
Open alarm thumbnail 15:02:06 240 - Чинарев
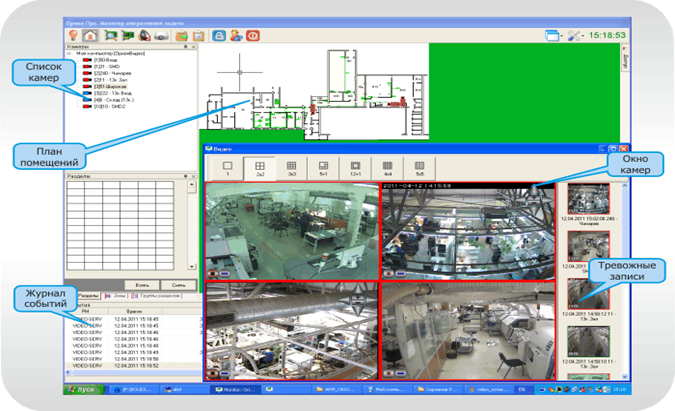tap(588, 199)
